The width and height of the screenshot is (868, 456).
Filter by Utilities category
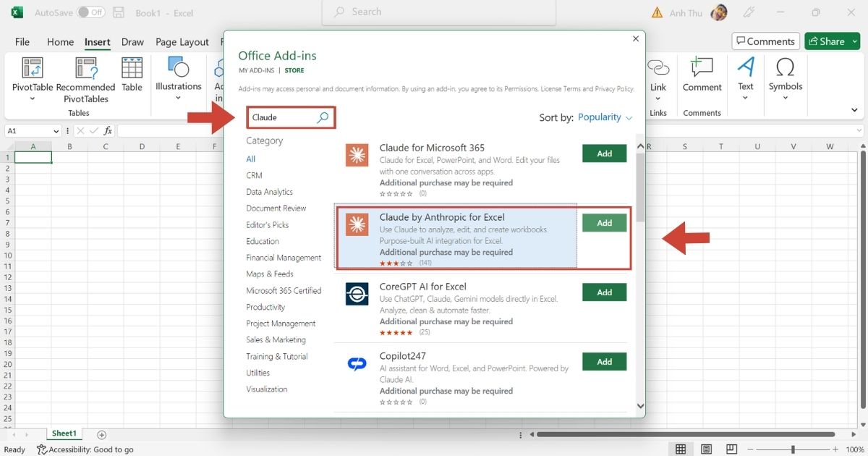coord(258,373)
